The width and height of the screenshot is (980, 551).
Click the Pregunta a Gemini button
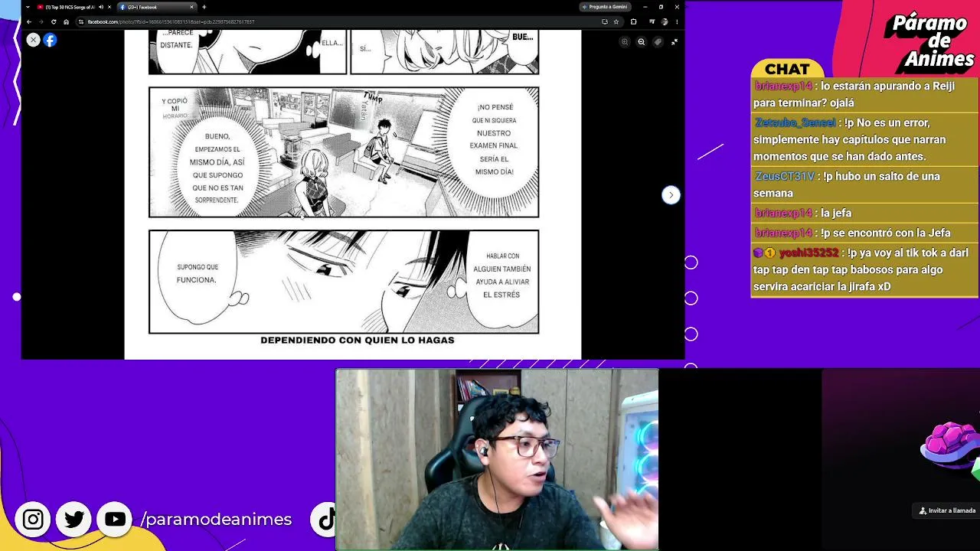pyautogui.click(x=607, y=7)
